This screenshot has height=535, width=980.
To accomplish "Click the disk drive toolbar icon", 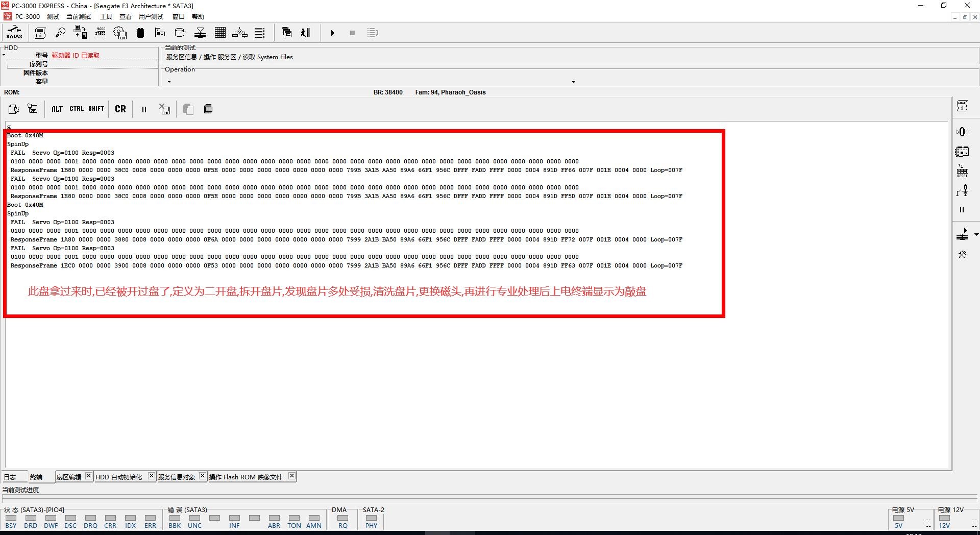I will [x=180, y=33].
